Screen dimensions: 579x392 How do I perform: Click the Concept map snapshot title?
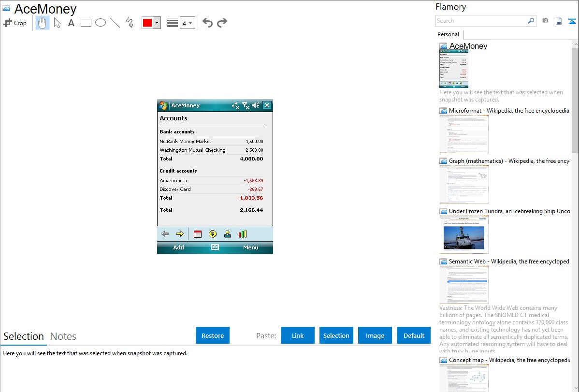point(509,360)
